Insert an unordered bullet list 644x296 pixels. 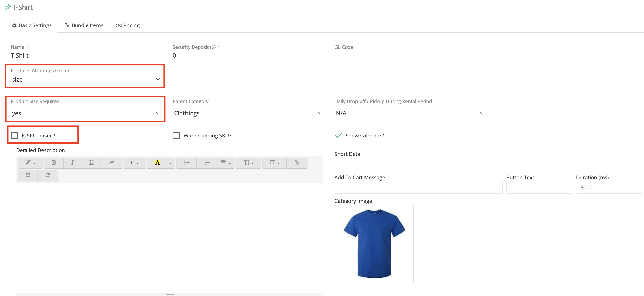click(x=186, y=163)
